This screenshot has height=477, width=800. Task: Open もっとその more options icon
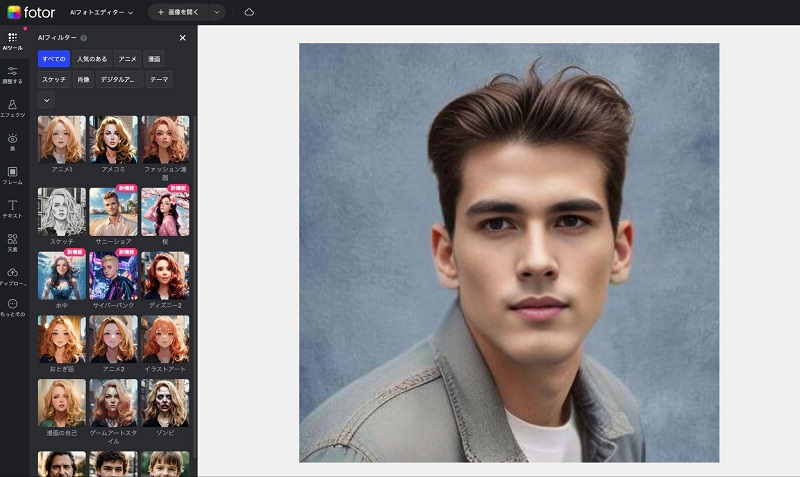pyautogui.click(x=12, y=305)
